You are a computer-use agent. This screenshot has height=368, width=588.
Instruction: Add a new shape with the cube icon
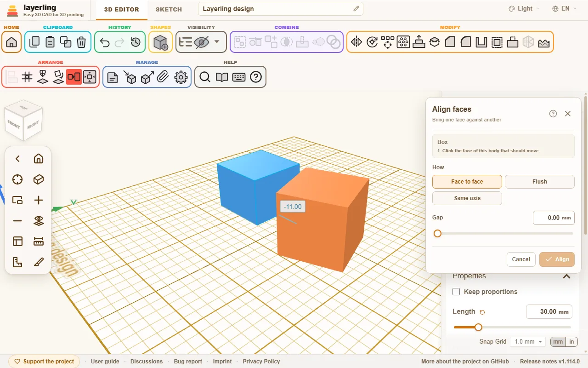[161, 42]
